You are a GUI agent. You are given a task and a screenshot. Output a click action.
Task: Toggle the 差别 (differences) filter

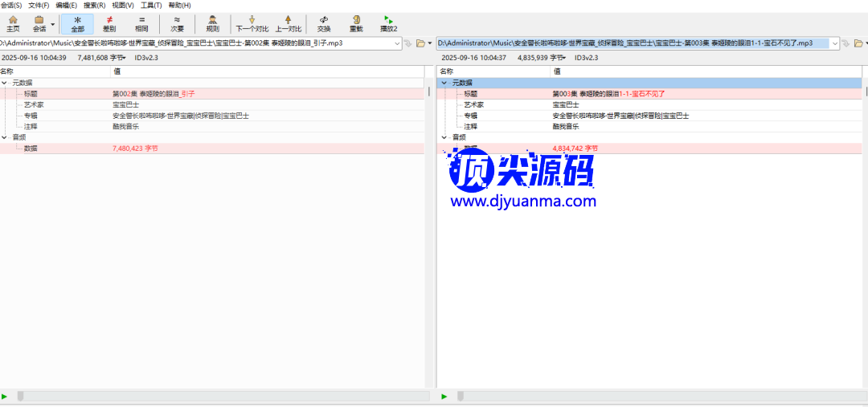pyautogui.click(x=109, y=23)
